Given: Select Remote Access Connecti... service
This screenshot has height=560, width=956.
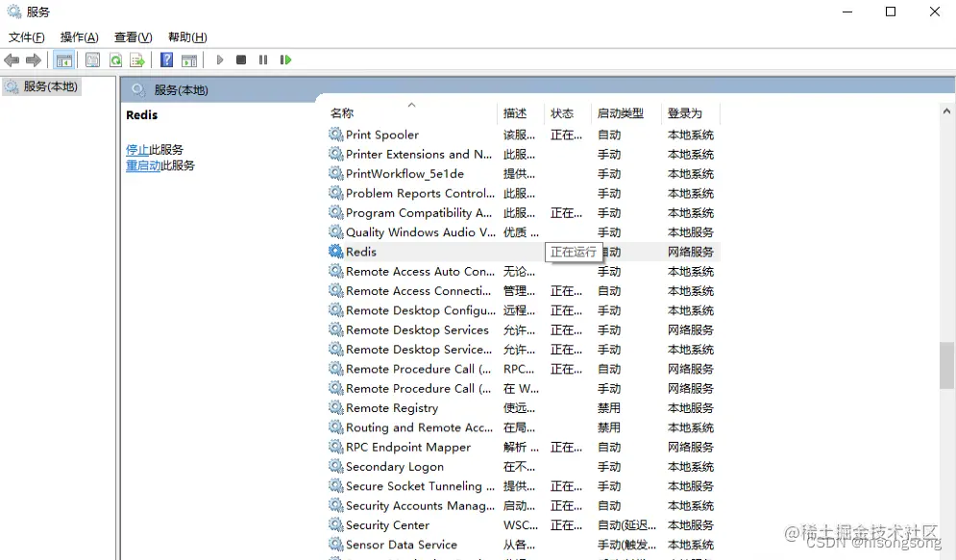Looking at the screenshot, I should pyautogui.click(x=418, y=291).
